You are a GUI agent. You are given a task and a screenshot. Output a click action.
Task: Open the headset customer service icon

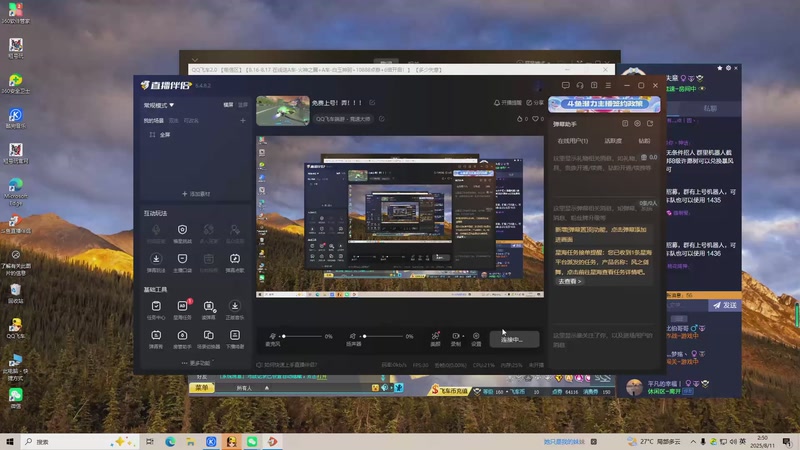coord(580,85)
